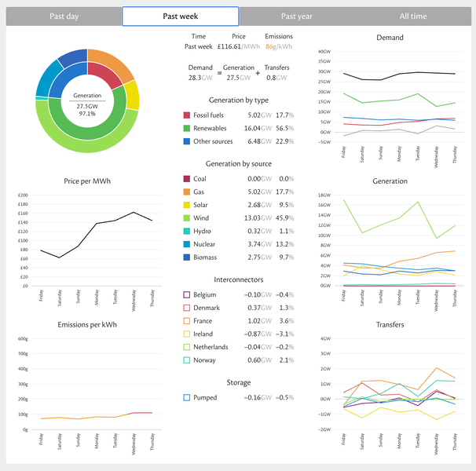Click the Gas orange legend swatch

[x=187, y=192]
